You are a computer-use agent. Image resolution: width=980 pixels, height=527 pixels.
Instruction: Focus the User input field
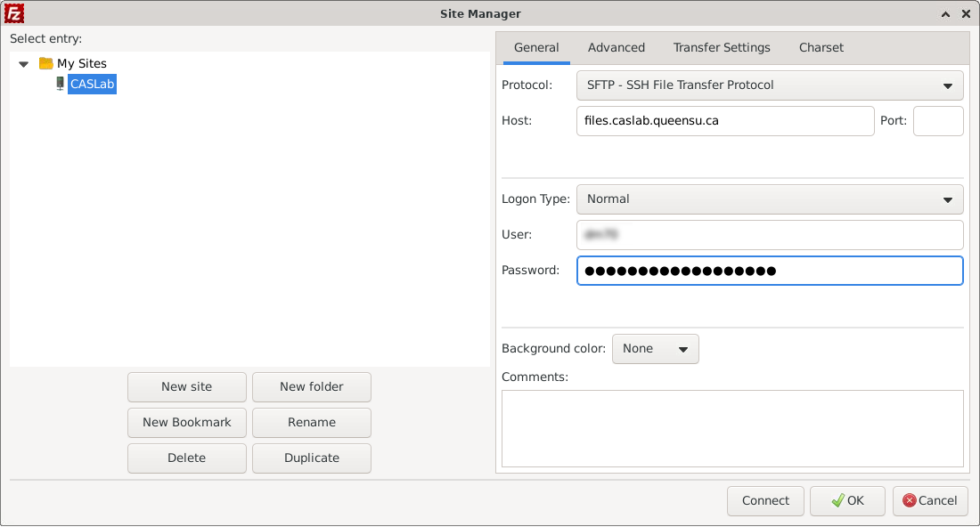pos(770,235)
